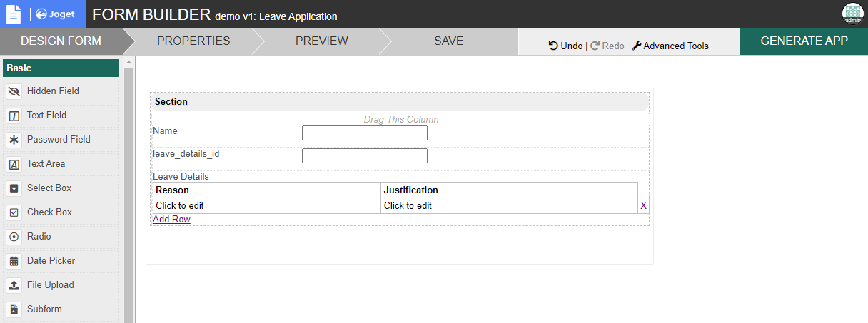Open the admin user avatar
The width and height of the screenshot is (868, 323).
pos(853,14)
